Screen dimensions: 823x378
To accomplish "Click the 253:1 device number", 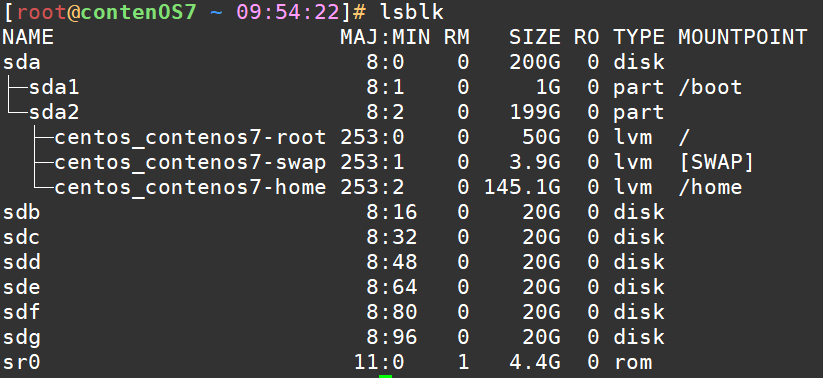I will (372, 162).
